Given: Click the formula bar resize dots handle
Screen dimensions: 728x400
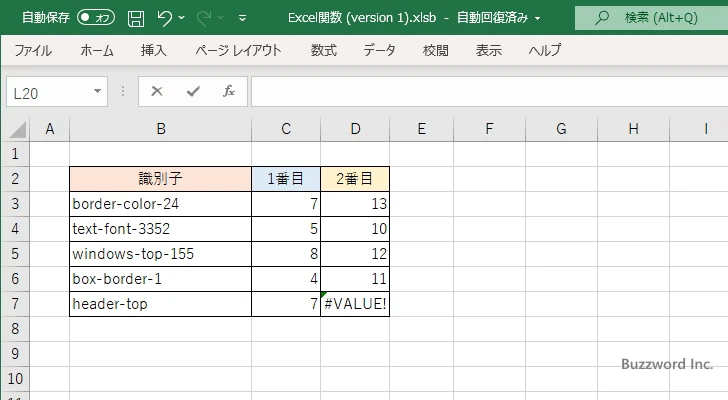Looking at the screenshot, I should point(123,91).
